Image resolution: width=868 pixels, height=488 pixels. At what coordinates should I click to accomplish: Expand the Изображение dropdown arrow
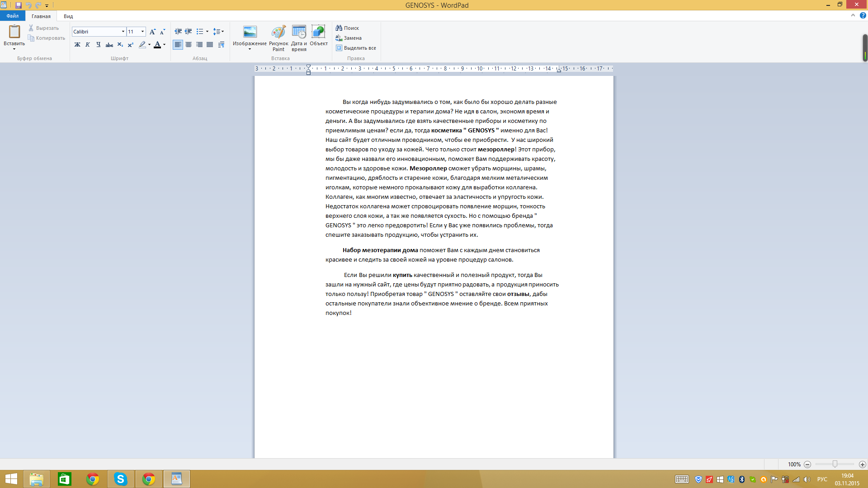(250, 49)
